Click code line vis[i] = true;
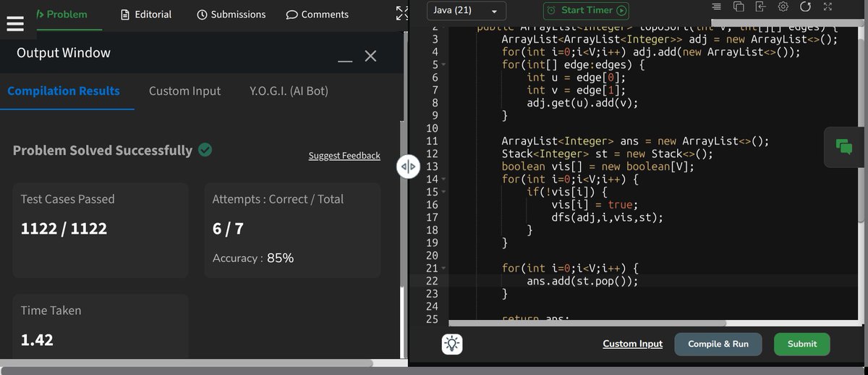The width and height of the screenshot is (868, 375). pos(595,205)
